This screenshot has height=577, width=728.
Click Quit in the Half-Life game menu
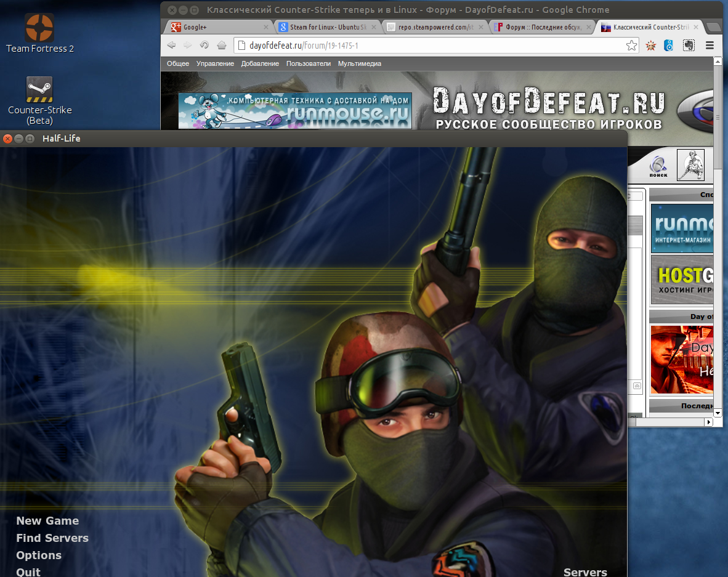pyautogui.click(x=28, y=572)
